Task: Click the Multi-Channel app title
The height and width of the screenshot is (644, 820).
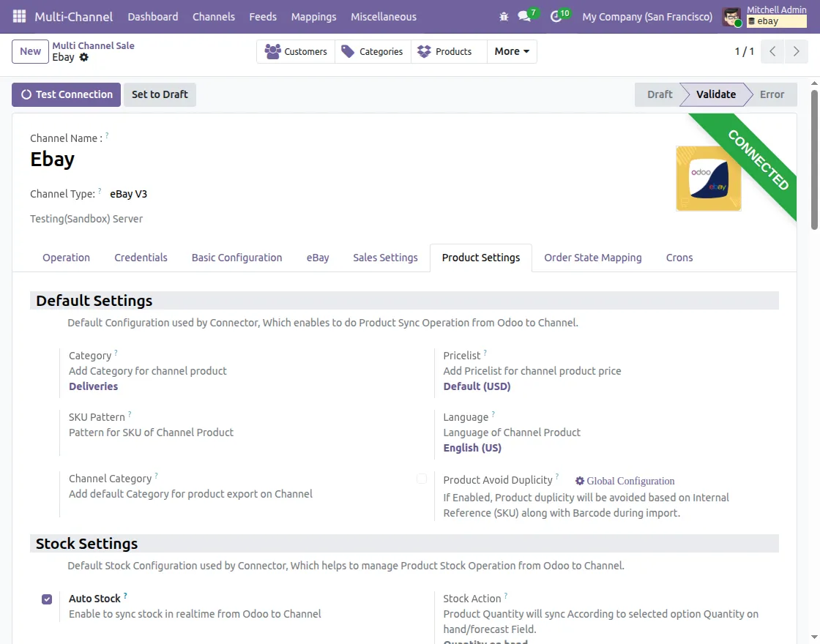Action: [73, 17]
